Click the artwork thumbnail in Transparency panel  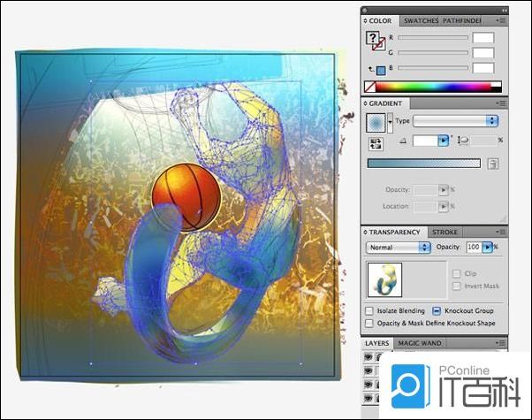[x=384, y=279]
